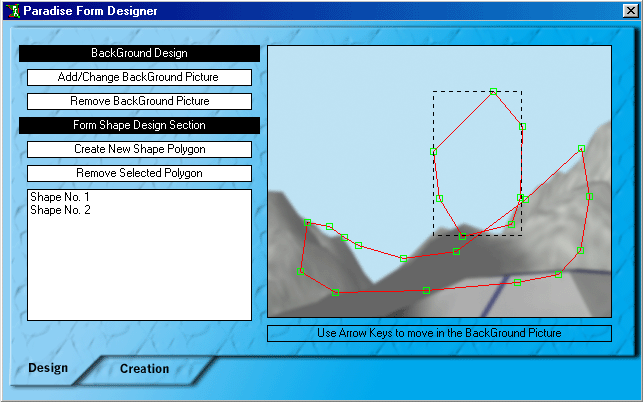This screenshot has height=402, width=643.
Task: Select the top-right vertex of the large polygon
Action: pos(581,149)
